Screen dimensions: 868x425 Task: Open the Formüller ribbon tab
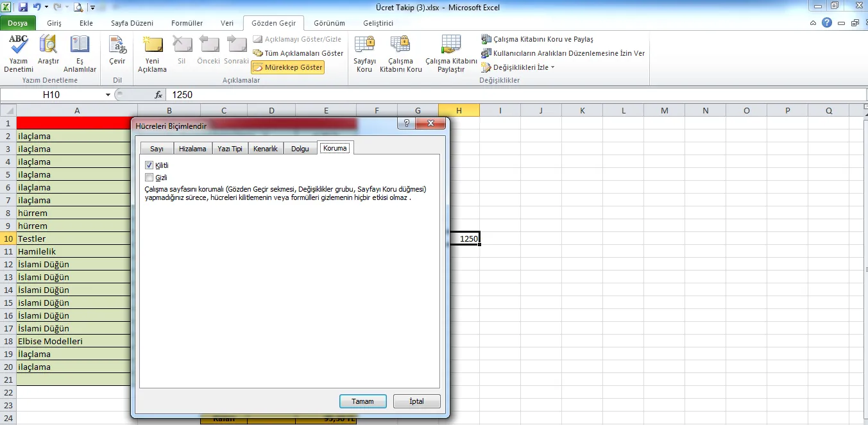coord(187,23)
